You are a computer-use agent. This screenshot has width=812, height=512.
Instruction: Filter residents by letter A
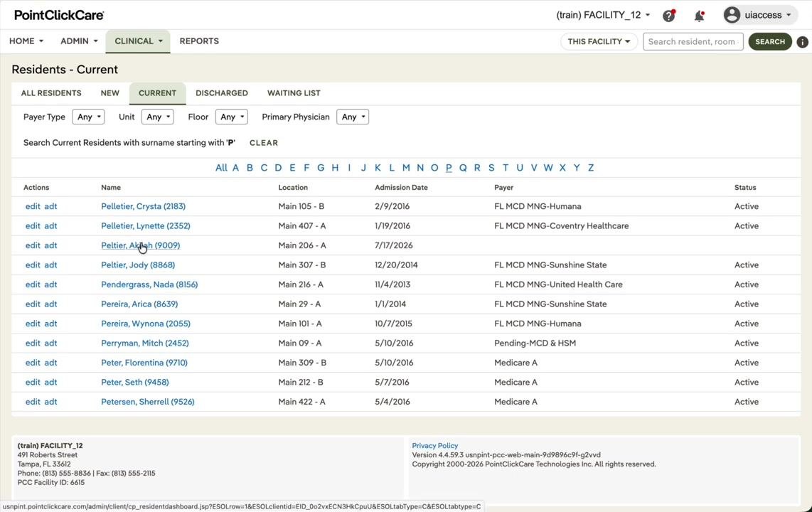[235, 168]
